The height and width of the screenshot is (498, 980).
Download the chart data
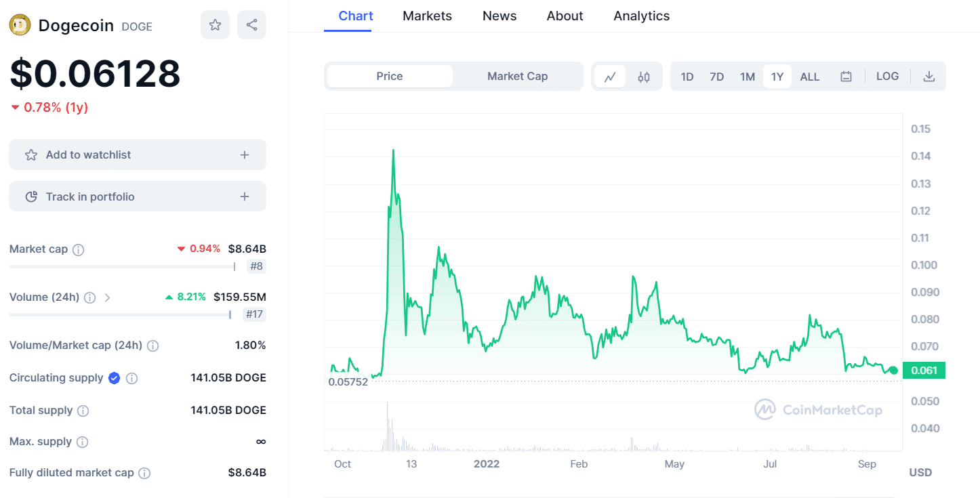coord(929,77)
